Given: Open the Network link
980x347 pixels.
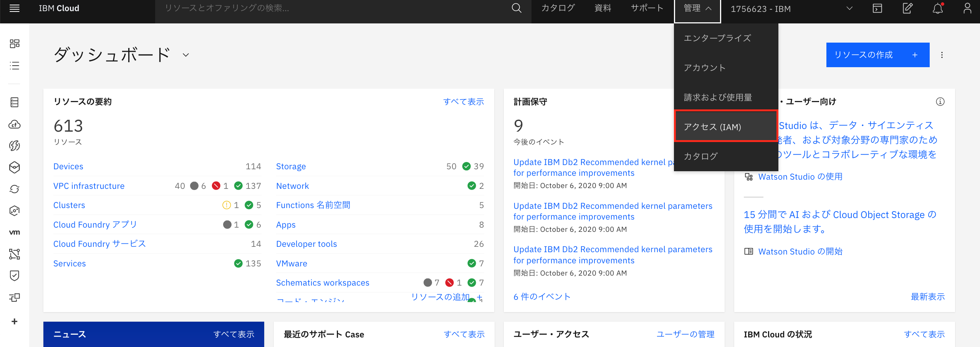Looking at the screenshot, I should (293, 186).
